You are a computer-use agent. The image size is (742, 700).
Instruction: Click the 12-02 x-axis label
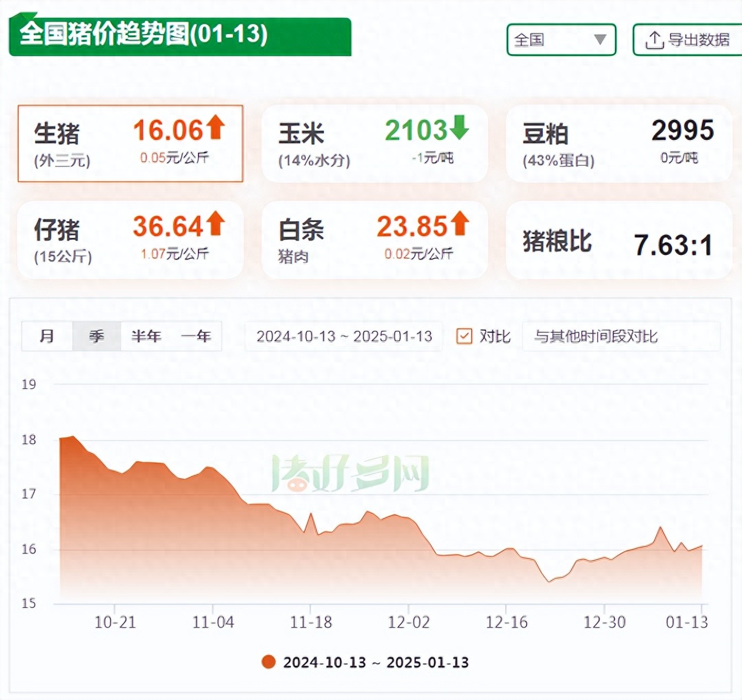[x=409, y=623]
